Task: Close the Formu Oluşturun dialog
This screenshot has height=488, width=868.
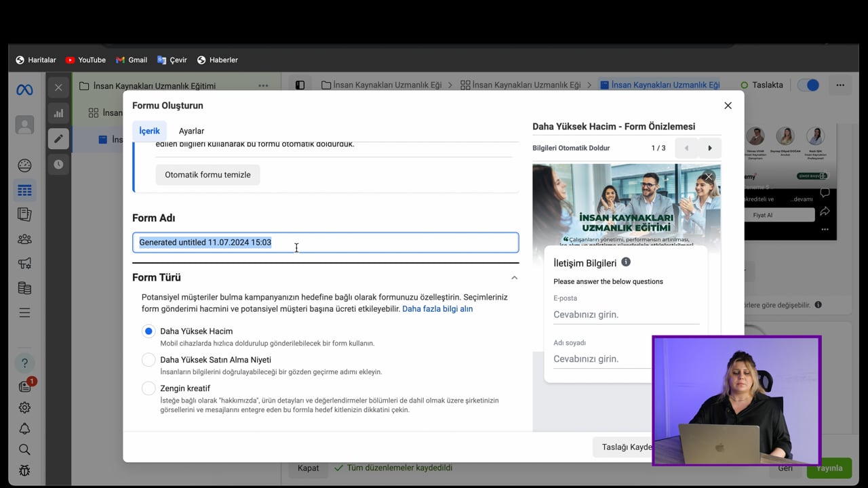Action: (728, 106)
